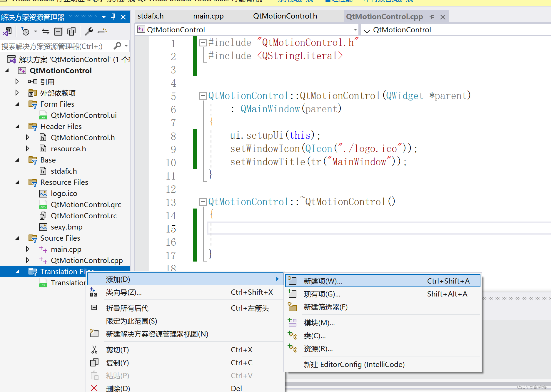Click the 类向导 class wizard icon
Screen dimensions: 551x392
94,292
